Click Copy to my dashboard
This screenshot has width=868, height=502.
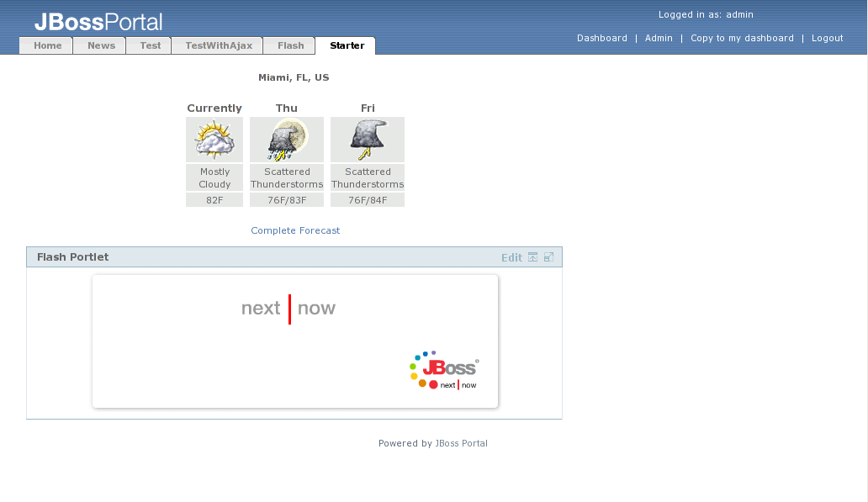pos(742,38)
